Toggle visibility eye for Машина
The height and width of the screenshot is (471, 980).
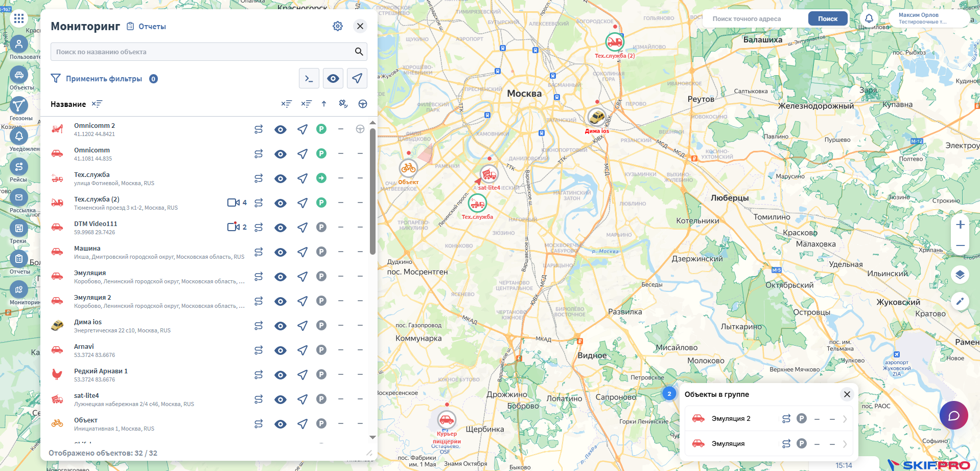[281, 252]
